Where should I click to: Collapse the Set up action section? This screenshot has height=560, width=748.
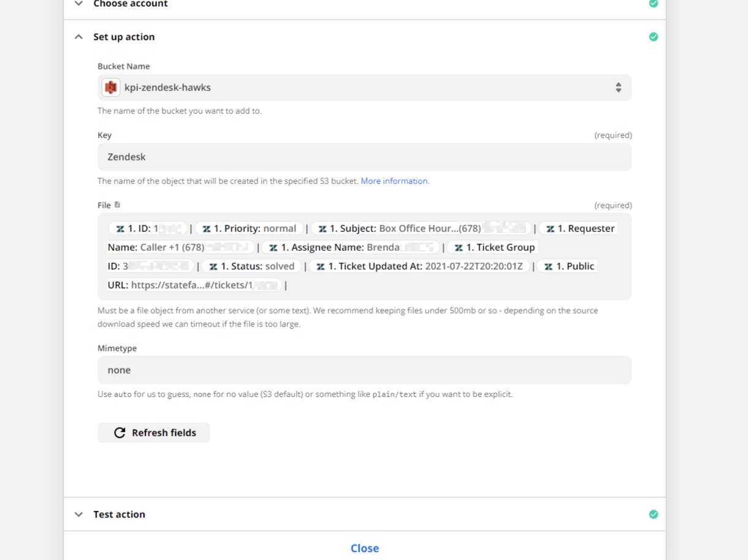[x=78, y=37]
